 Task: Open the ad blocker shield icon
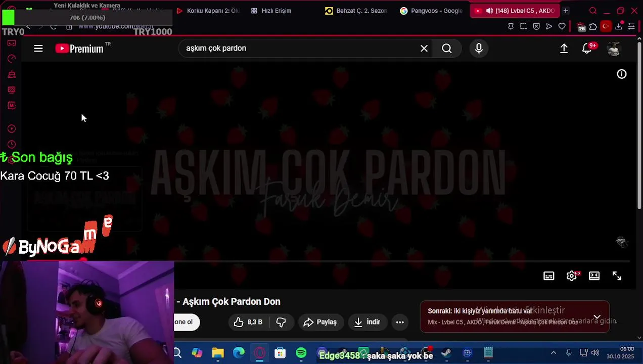536,26
